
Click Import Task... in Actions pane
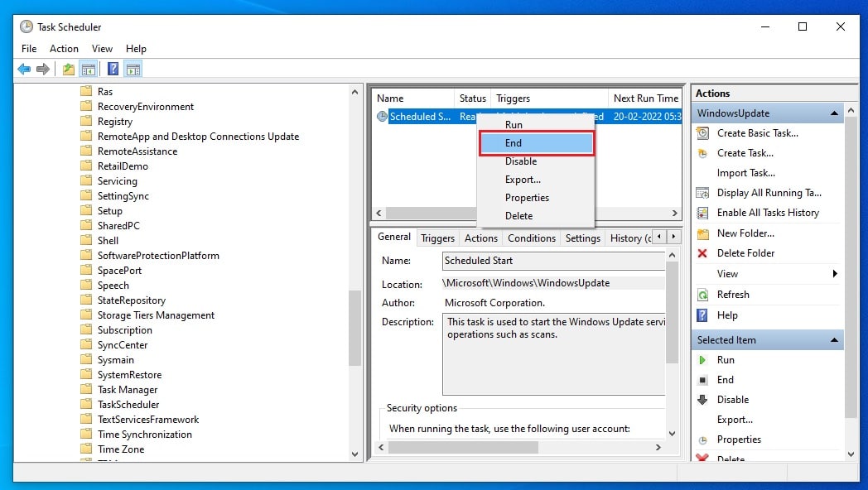pos(745,173)
